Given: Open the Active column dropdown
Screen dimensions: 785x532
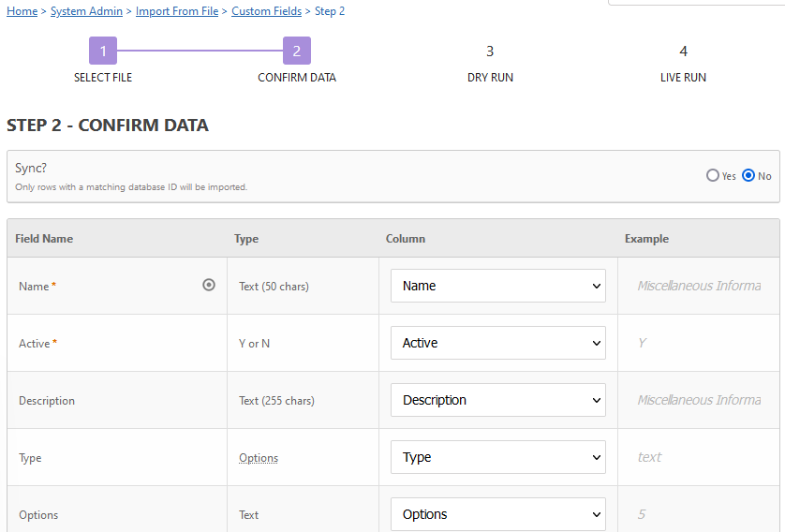Looking at the screenshot, I should coord(498,343).
